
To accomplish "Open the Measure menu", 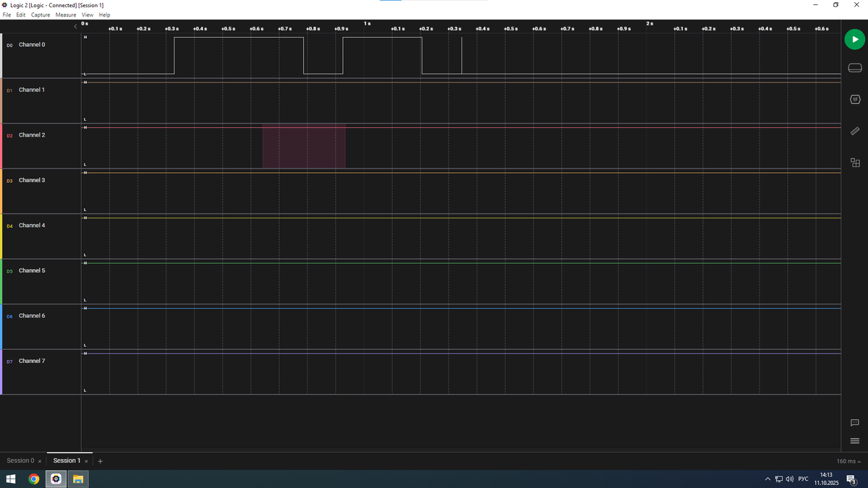I will click(66, 14).
